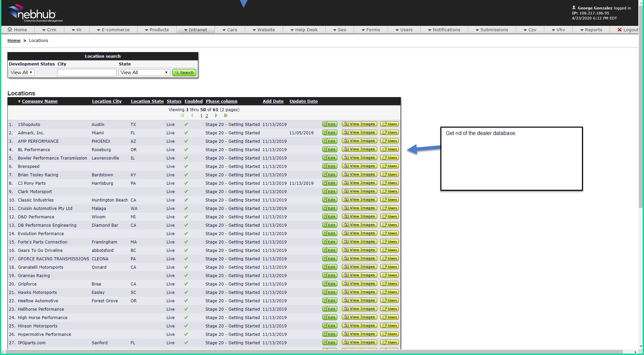View Images for Gripforce
Viewport: 644px width, 355px height.
(x=360, y=284)
